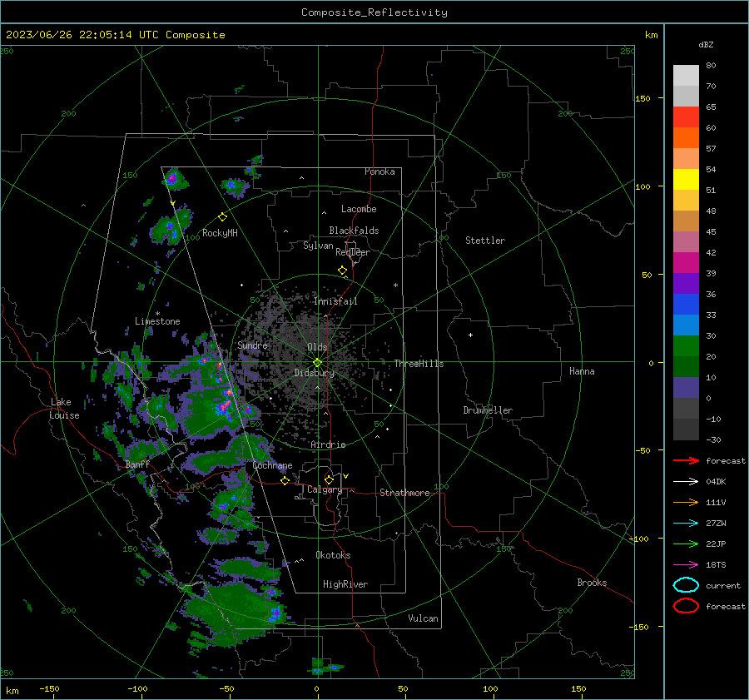Click the Sylvan label
This screenshot has height=700, width=749.
pos(318,246)
